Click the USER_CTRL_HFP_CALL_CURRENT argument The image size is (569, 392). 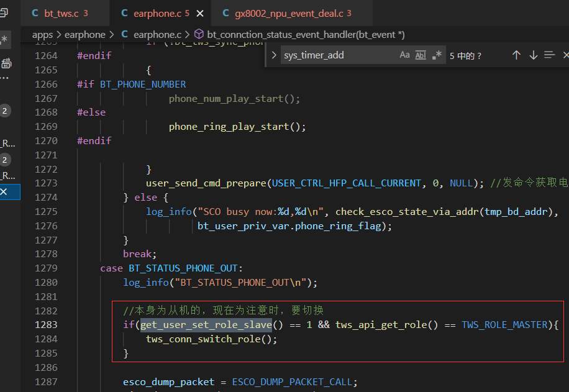(x=346, y=183)
